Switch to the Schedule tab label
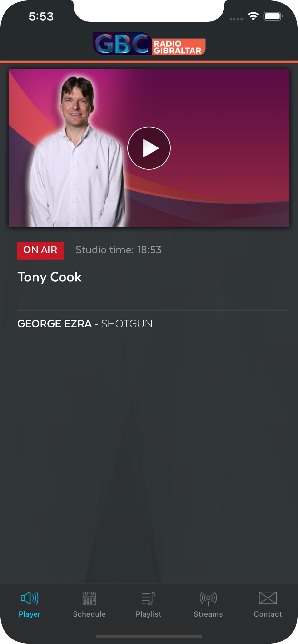 coord(89,614)
